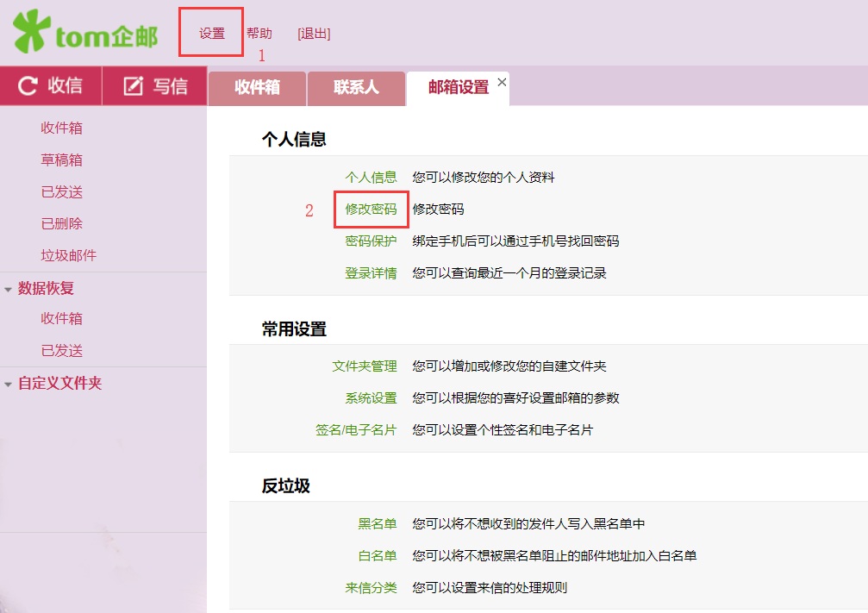
Task: Select 草稿箱 folder in sidebar
Action: 61,160
